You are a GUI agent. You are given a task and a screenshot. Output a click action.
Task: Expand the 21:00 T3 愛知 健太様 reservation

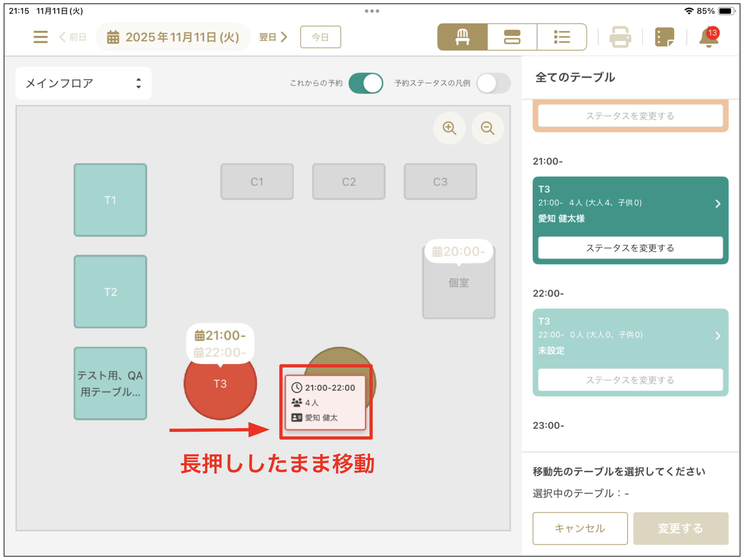[x=718, y=203]
